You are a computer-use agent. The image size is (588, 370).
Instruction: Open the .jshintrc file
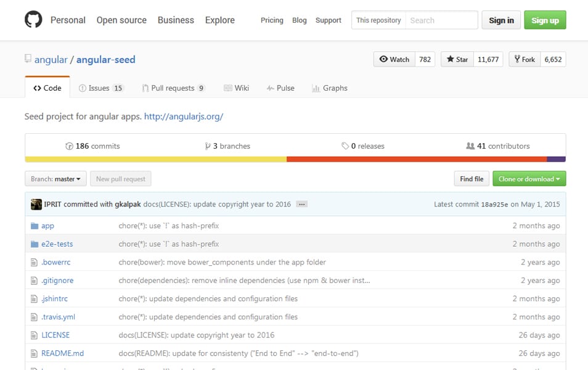click(54, 298)
